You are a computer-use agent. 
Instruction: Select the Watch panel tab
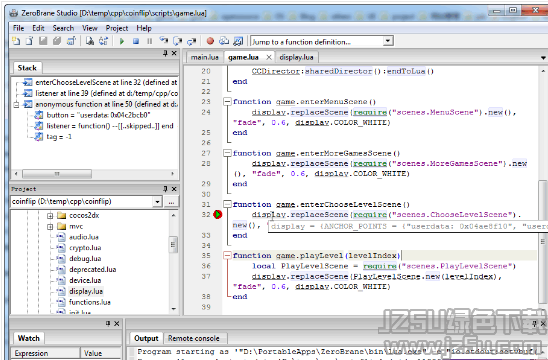click(x=29, y=338)
